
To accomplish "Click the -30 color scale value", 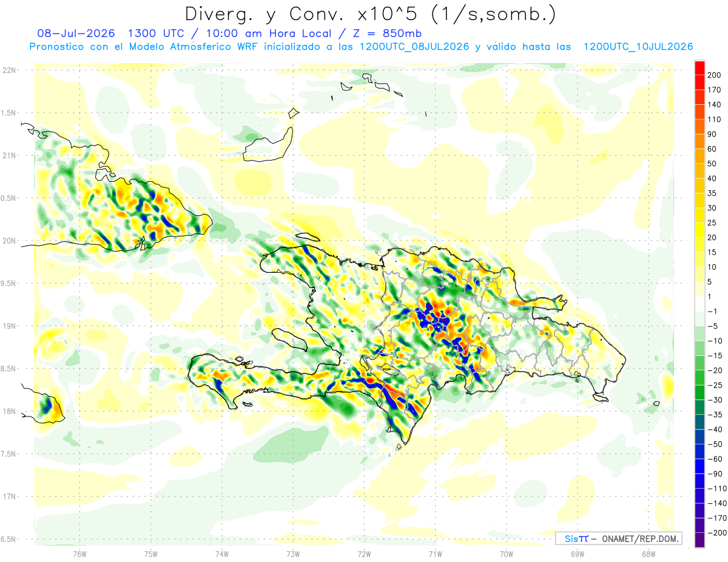I will [715, 400].
